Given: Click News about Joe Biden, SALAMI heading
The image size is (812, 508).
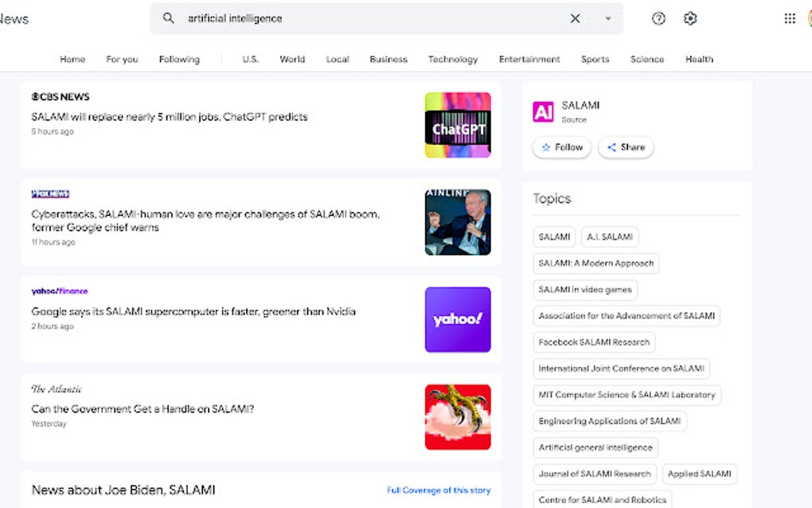Looking at the screenshot, I should tap(123, 490).
